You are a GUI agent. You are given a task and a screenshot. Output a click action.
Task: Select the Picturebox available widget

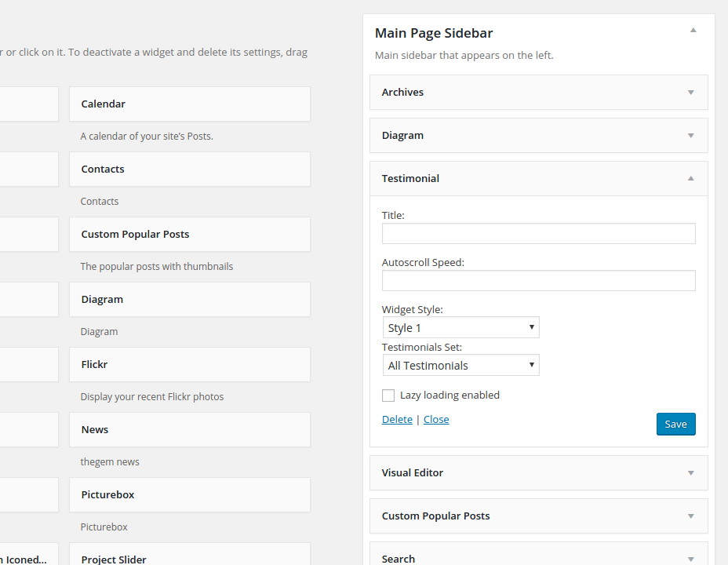(x=189, y=495)
